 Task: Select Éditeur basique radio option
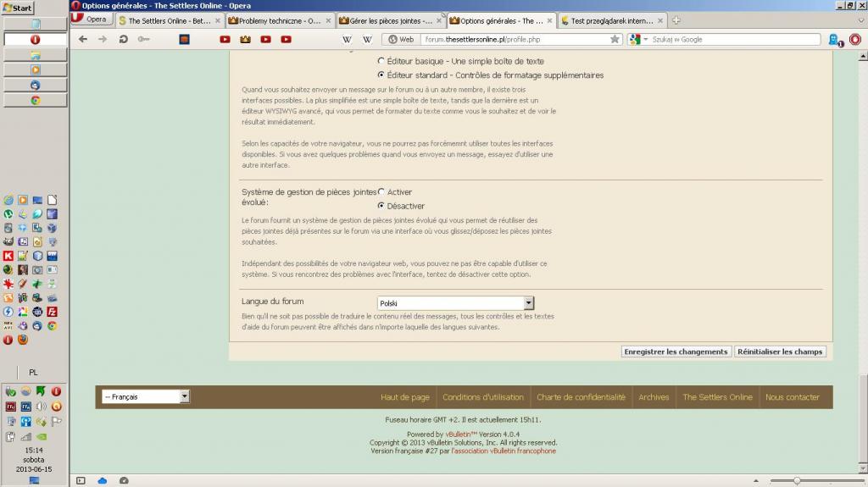[x=381, y=62]
